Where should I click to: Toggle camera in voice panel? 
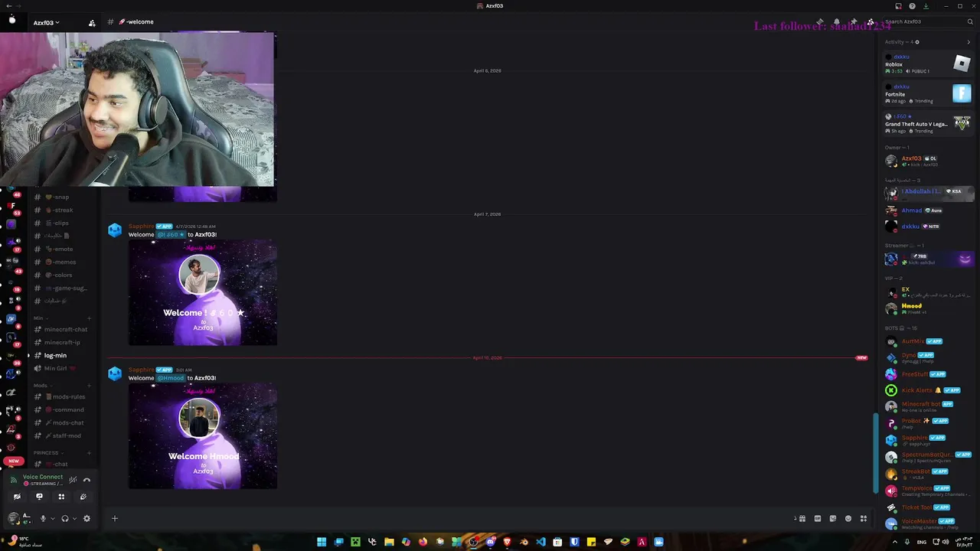[x=17, y=497]
